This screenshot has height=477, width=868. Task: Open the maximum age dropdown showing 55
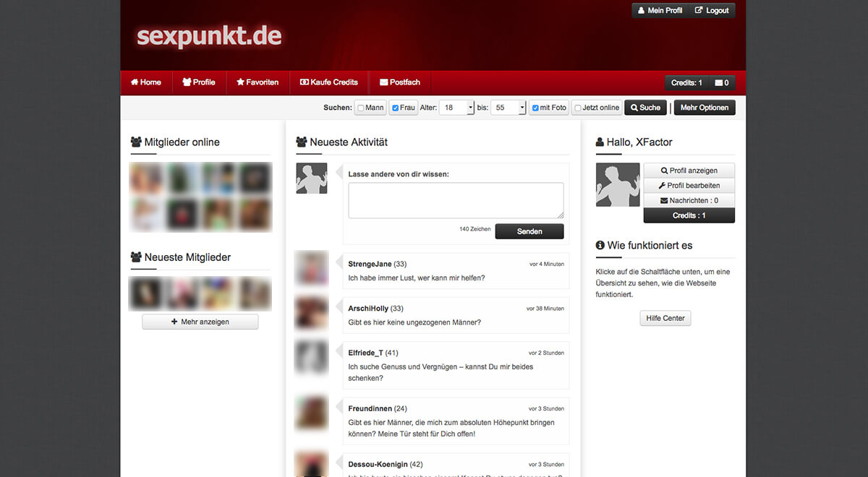pyautogui.click(x=509, y=108)
